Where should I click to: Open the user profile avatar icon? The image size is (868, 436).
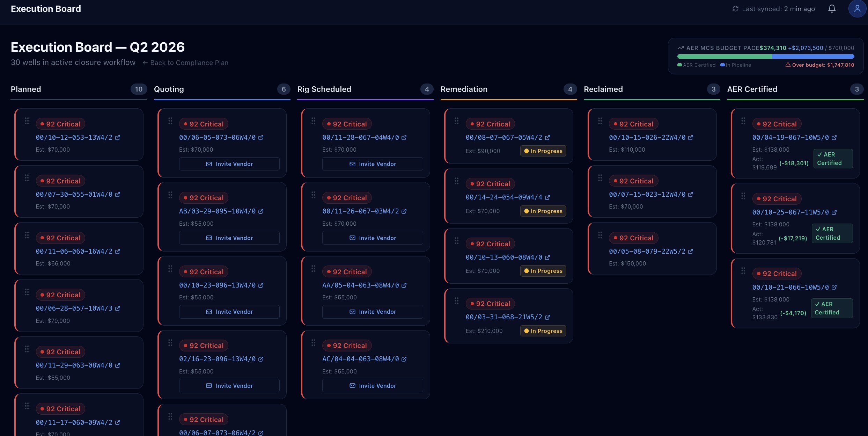click(x=857, y=8)
